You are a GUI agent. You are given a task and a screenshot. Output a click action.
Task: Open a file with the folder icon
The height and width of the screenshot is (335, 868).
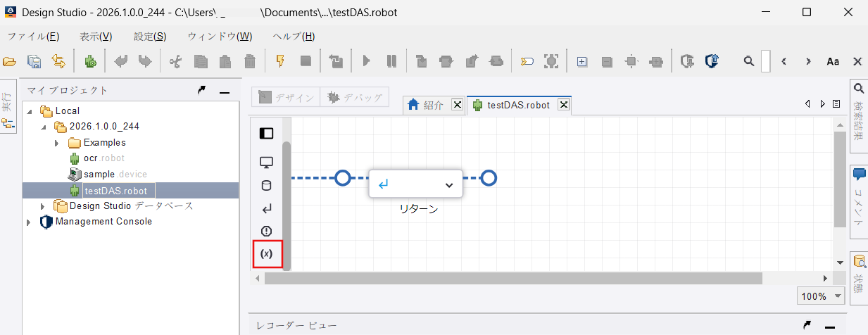9,61
